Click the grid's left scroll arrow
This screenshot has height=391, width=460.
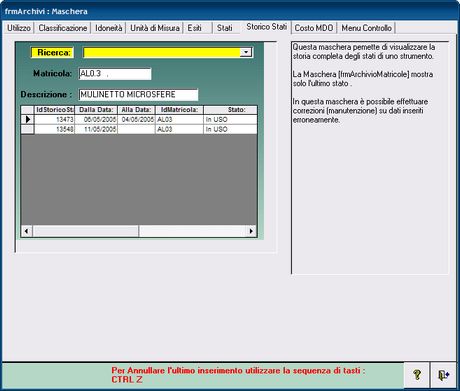coord(27,231)
